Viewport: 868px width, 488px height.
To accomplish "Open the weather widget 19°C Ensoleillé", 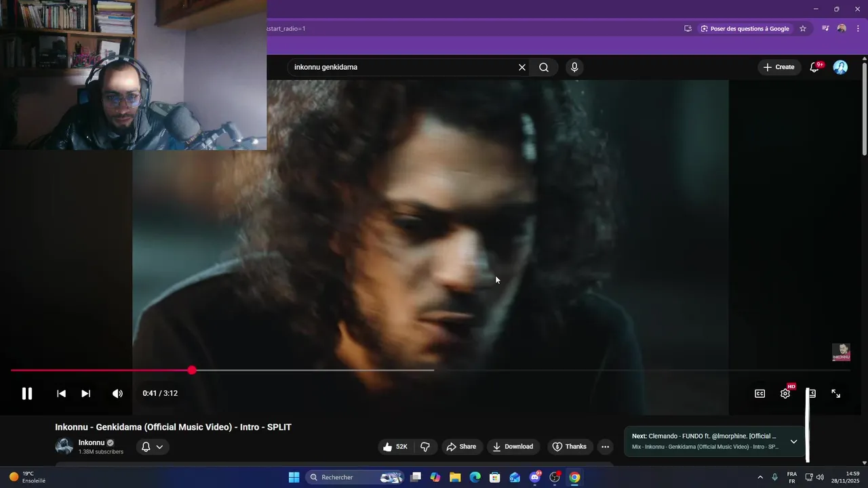I will tap(27, 477).
